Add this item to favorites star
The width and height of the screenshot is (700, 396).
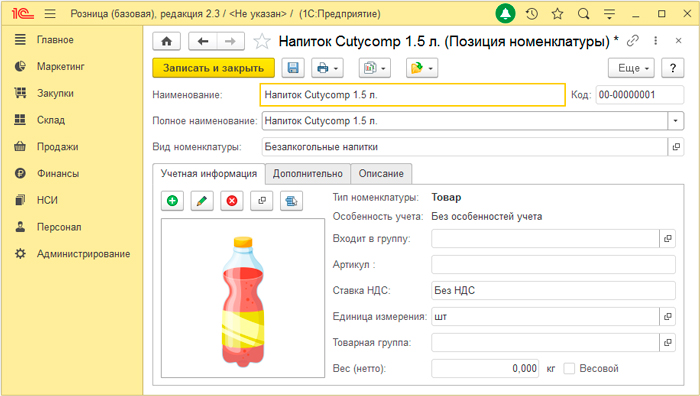point(262,42)
